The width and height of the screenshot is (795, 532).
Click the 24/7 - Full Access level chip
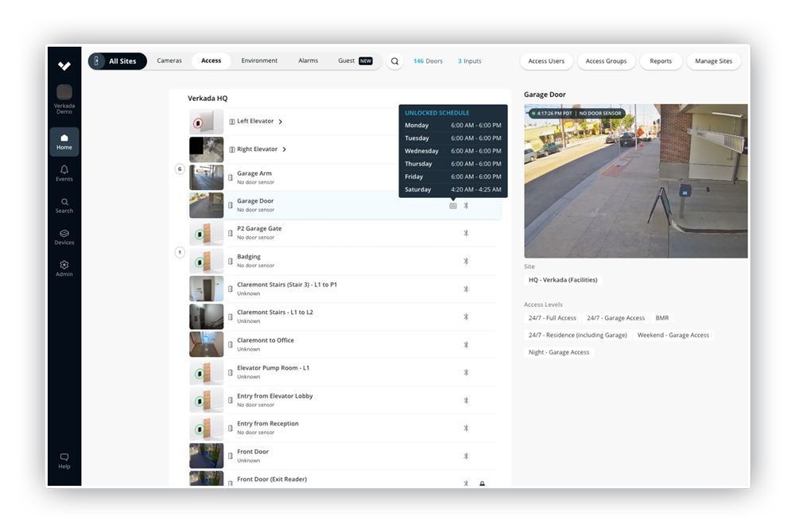click(x=553, y=318)
